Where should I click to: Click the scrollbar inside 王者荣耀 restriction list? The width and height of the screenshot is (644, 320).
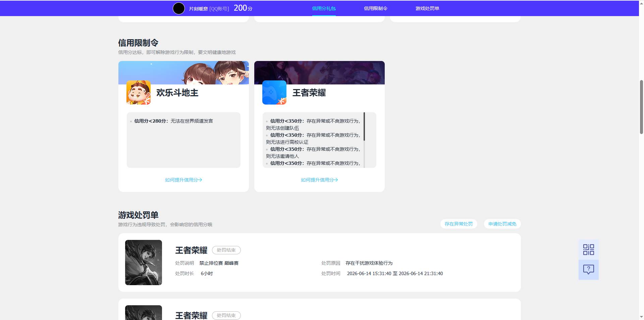point(364,126)
